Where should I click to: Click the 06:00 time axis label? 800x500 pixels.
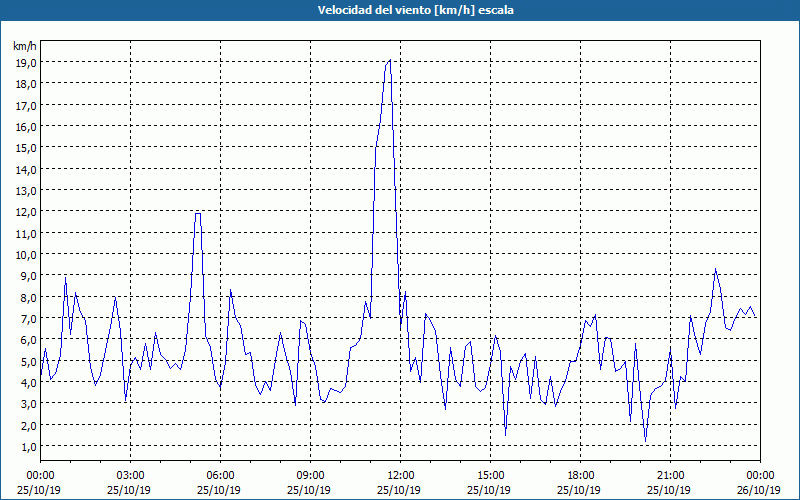[x=220, y=476]
